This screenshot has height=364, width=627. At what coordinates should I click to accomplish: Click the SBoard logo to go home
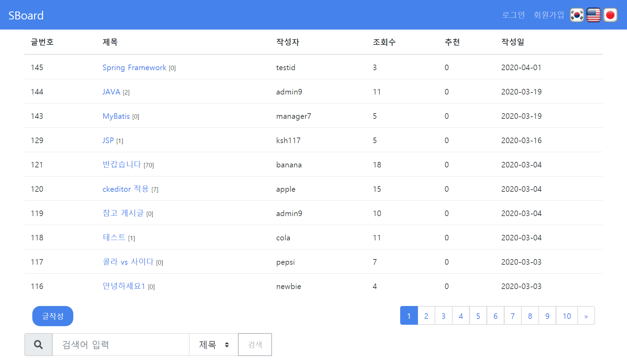coord(26,15)
